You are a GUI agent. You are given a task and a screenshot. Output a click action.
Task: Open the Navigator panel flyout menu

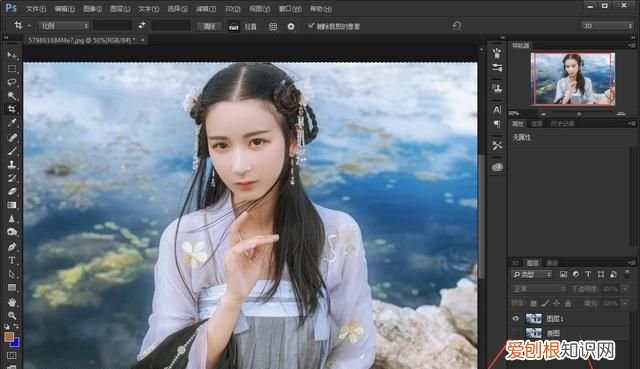pos(632,46)
